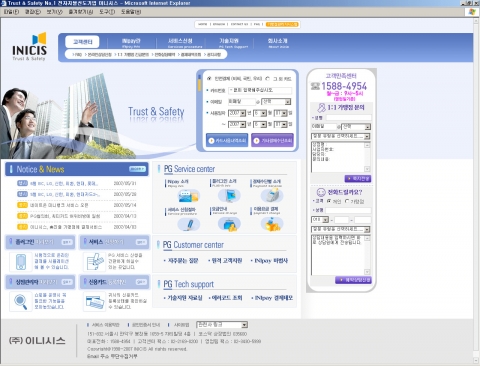The image size is (480, 366).
Task: Click the HOME link in the top utility bar
Action: tap(203, 24)
